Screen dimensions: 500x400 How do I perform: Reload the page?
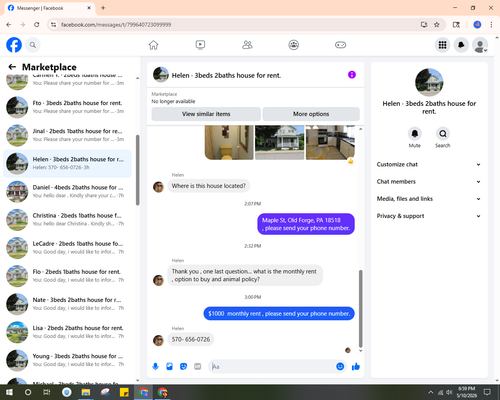pos(37,25)
